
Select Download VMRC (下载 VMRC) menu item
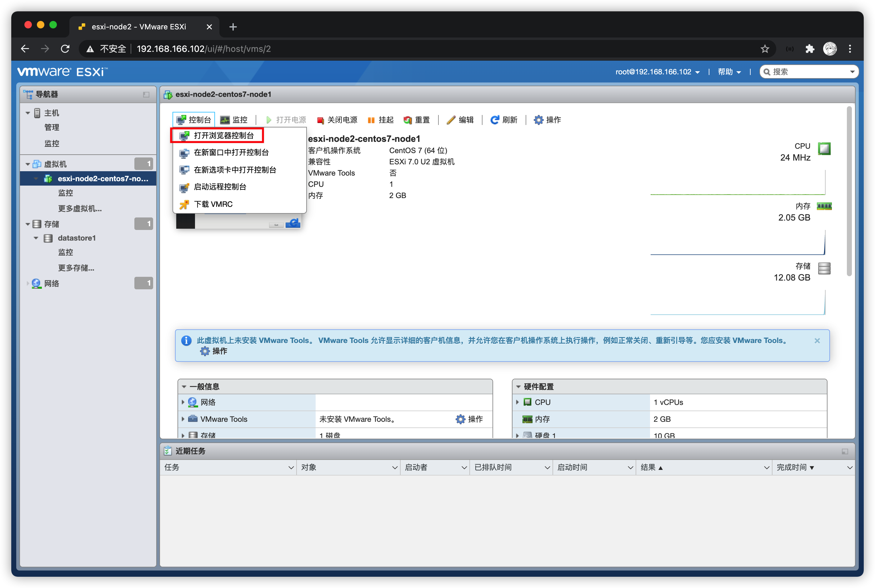click(213, 204)
